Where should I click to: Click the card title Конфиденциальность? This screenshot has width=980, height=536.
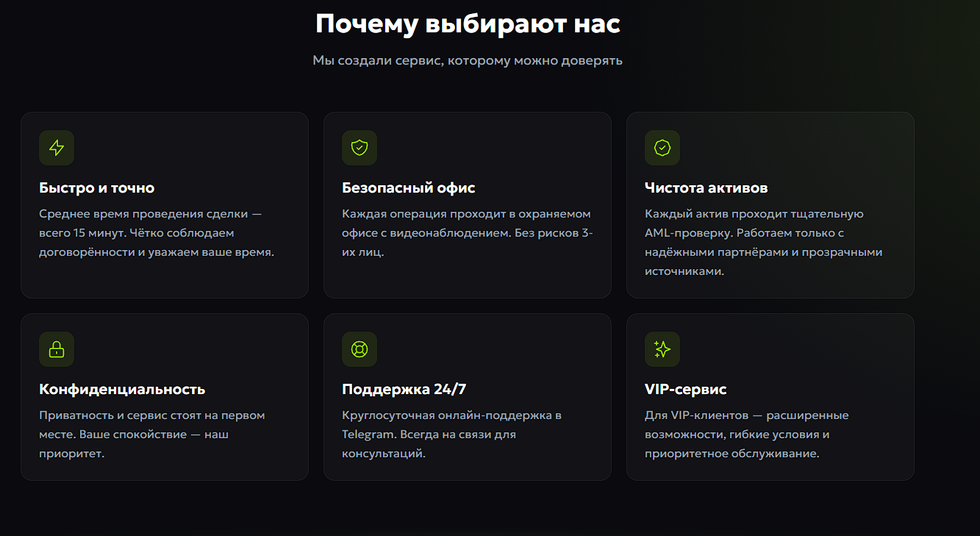click(122, 389)
